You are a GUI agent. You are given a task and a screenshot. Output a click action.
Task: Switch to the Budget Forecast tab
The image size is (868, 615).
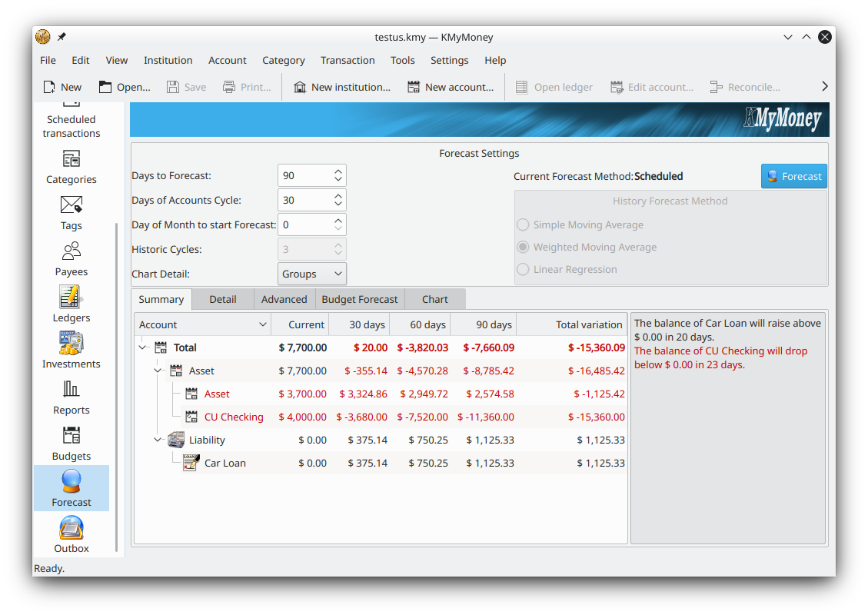[359, 299]
